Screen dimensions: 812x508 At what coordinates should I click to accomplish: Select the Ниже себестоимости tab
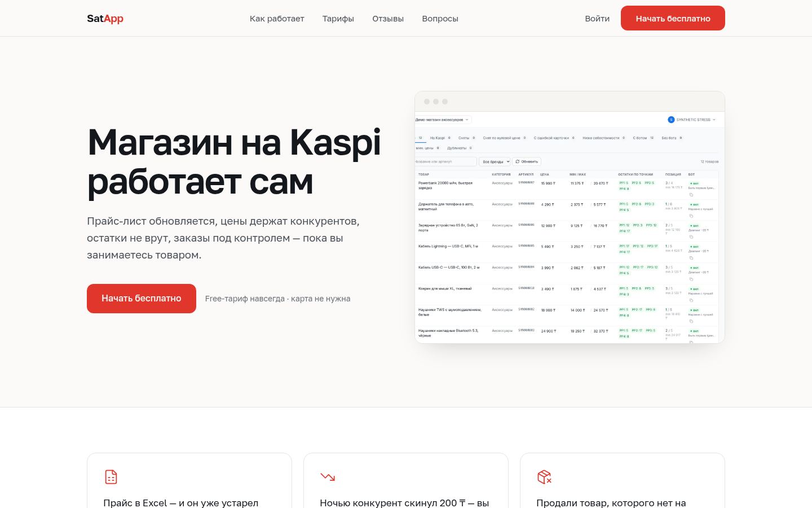coord(604,138)
